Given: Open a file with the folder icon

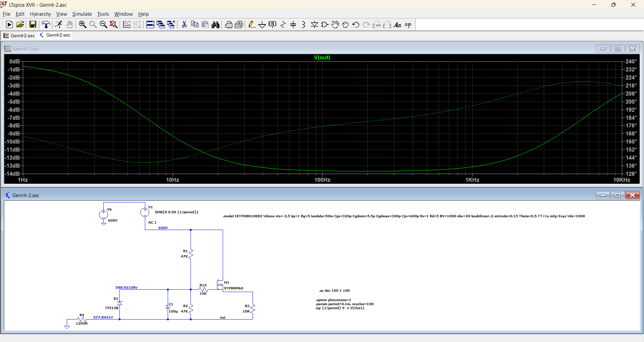Looking at the screenshot, I should 20,24.
